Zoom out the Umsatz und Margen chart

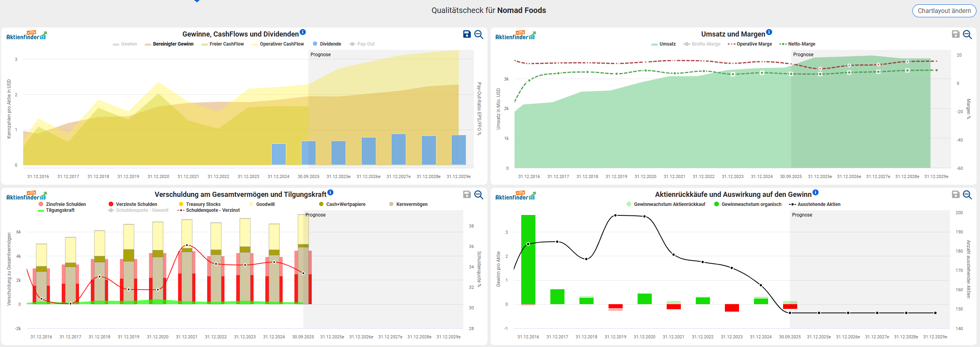967,34
